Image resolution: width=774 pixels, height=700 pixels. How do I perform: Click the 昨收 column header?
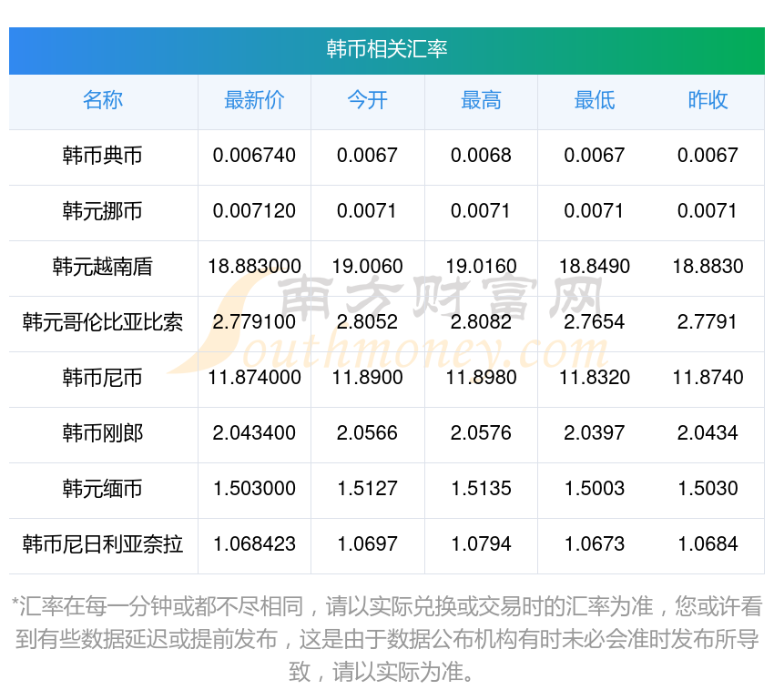click(x=708, y=100)
